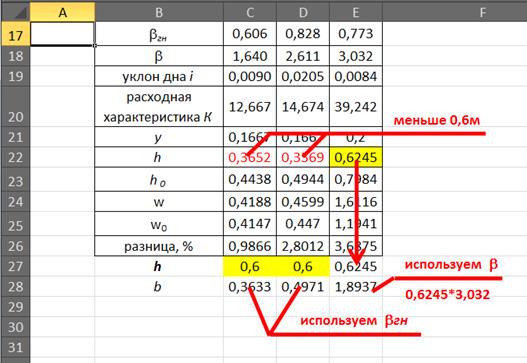
Task: Click cell with value 2,8012
Action: coord(303,246)
